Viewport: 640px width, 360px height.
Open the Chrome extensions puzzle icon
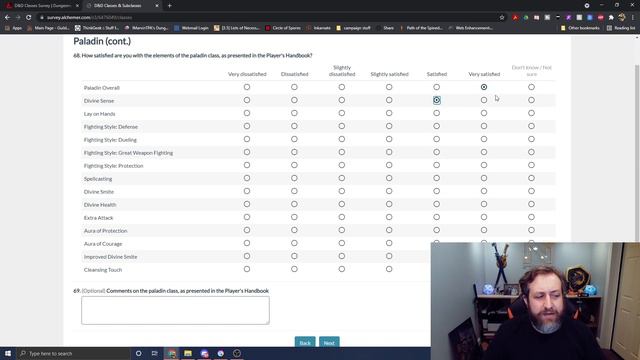tap(611, 18)
